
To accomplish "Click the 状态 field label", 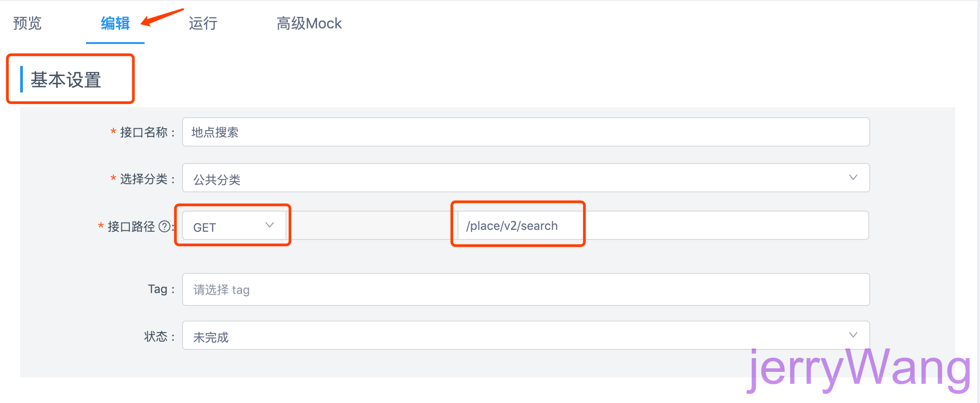I will tap(156, 337).
